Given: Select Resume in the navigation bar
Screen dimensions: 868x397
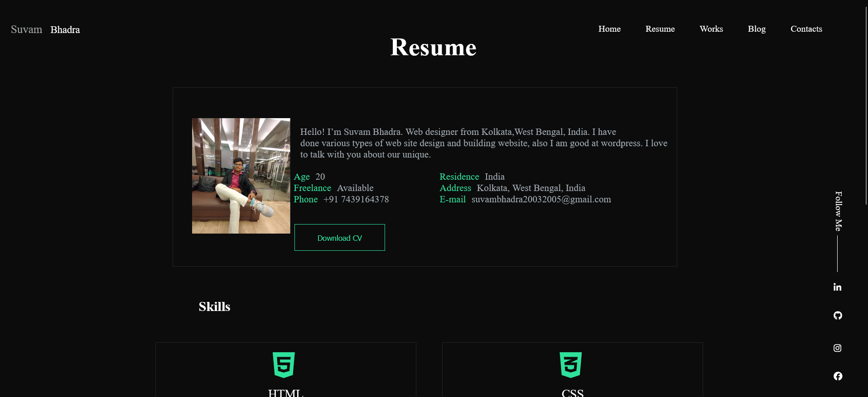Looking at the screenshot, I should click(x=660, y=29).
